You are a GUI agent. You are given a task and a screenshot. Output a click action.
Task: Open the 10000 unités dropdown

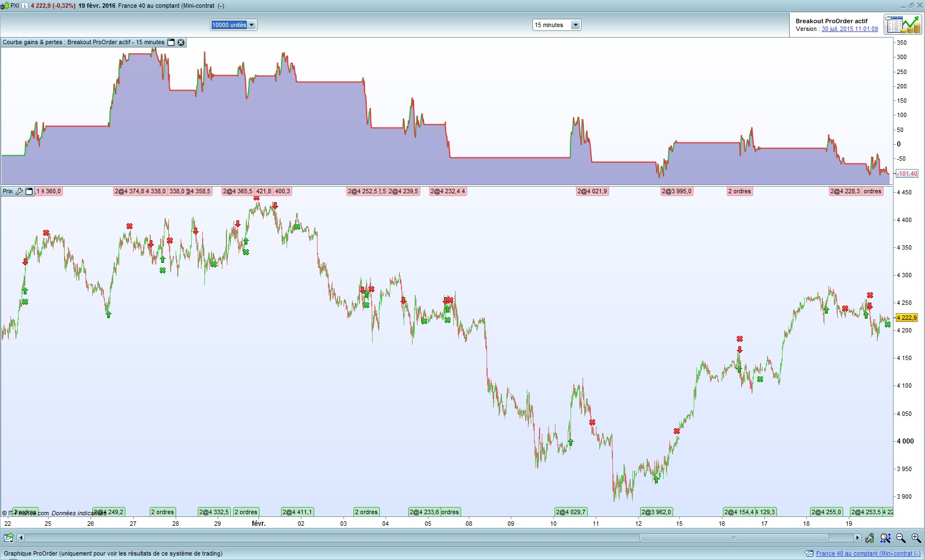(234, 25)
